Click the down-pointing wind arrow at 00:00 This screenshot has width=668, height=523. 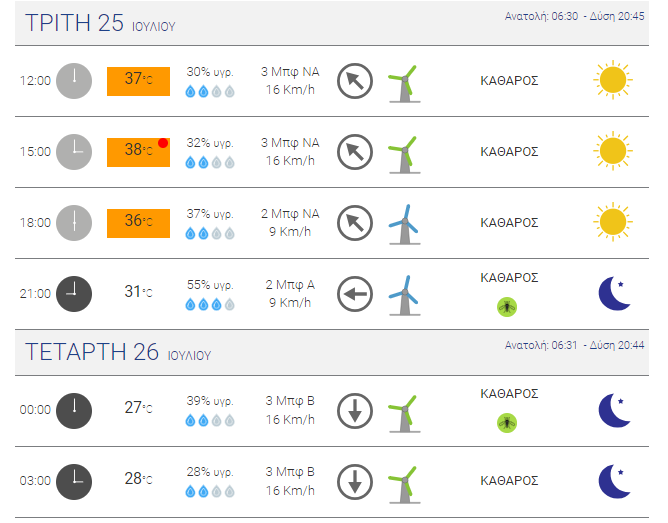pyautogui.click(x=355, y=411)
